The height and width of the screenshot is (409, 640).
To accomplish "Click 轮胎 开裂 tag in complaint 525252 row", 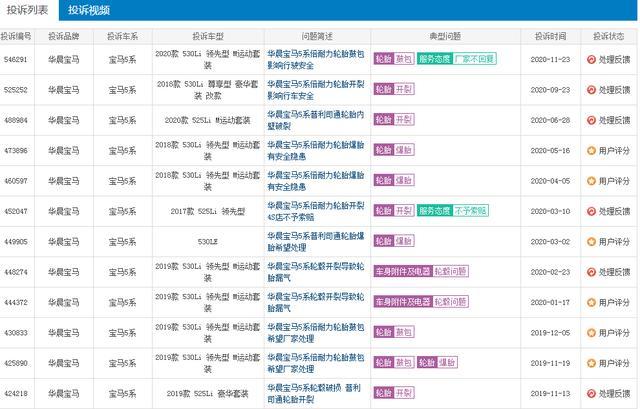I will [394, 89].
